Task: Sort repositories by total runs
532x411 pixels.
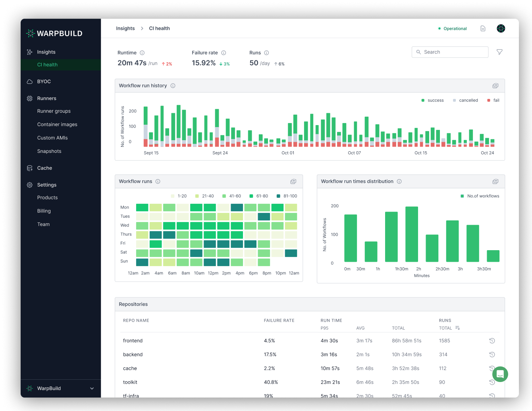Action: pyautogui.click(x=457, y=328)
